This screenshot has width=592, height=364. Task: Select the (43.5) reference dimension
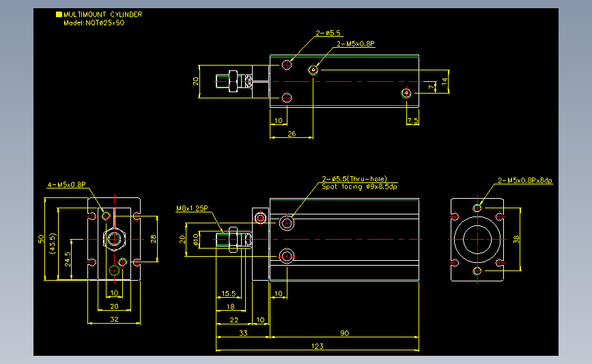(x=53, y=243)
